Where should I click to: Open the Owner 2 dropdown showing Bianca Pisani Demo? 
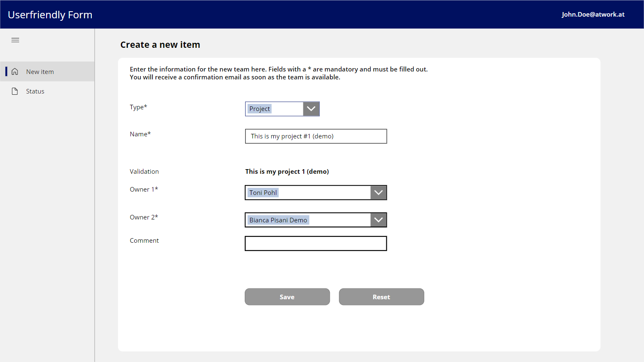[307, 220]
